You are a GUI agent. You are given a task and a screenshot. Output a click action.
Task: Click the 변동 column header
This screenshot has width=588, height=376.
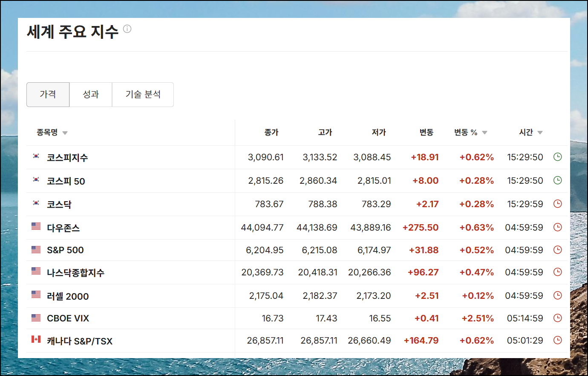[x=427, y=133]
